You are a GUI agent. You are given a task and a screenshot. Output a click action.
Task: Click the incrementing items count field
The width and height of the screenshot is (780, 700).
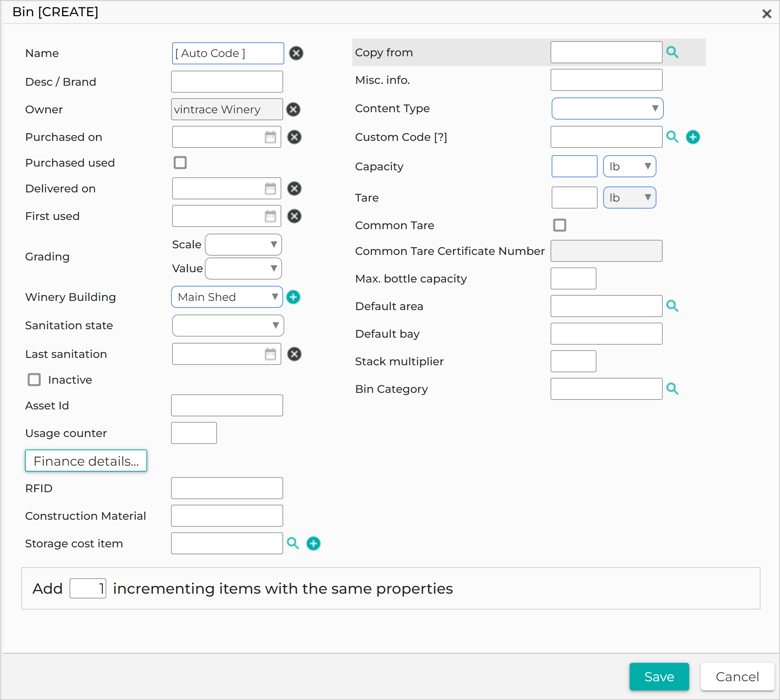[x=88, y=589]
